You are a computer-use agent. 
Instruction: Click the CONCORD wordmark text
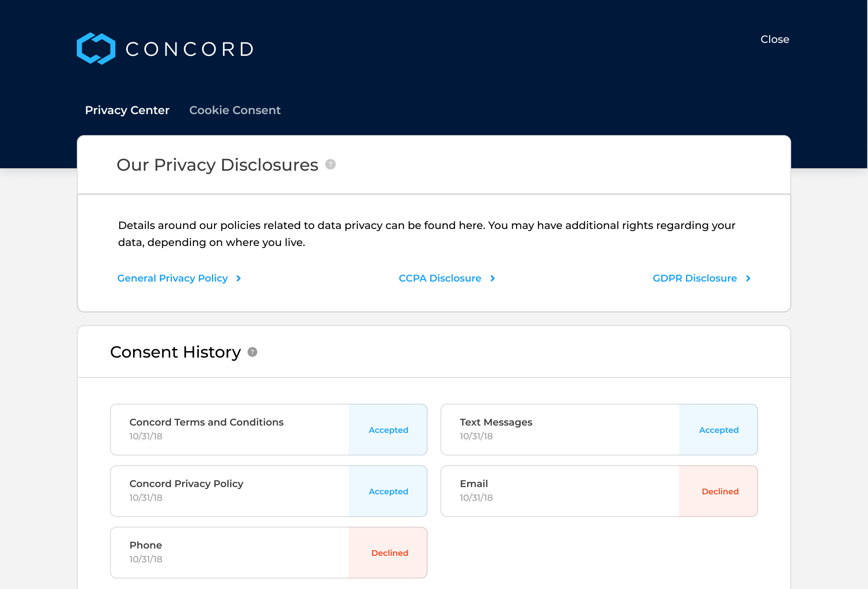click(x=189, y=49)
